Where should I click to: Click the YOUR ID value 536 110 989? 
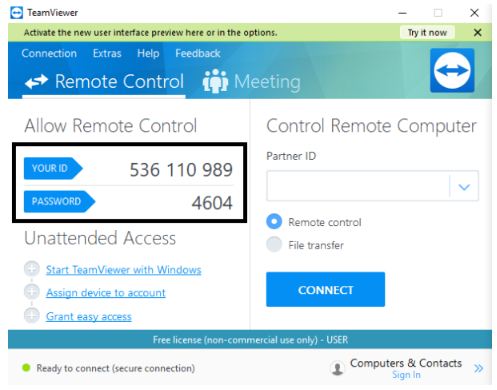[x=181, y=170]
